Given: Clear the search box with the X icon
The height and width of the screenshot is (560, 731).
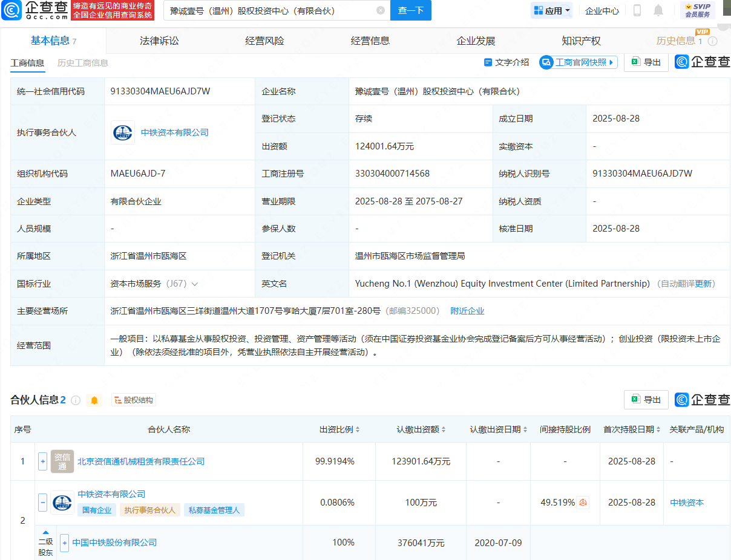Looking at the screenshot, I should (381, 10).
